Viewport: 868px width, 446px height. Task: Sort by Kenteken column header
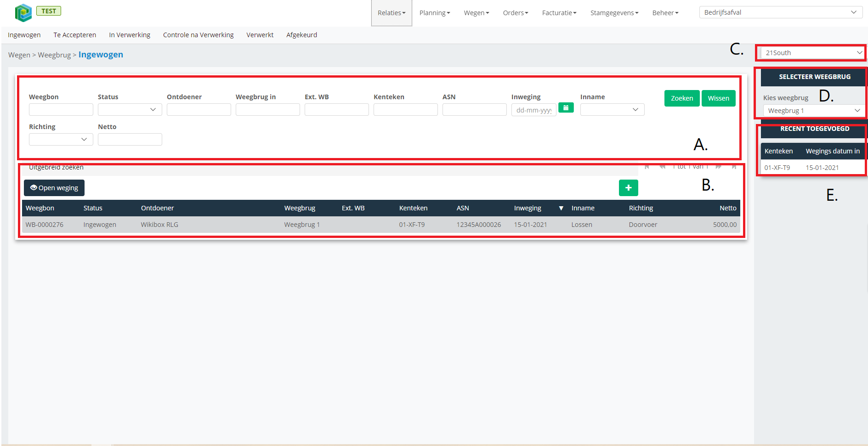(414, 208)
